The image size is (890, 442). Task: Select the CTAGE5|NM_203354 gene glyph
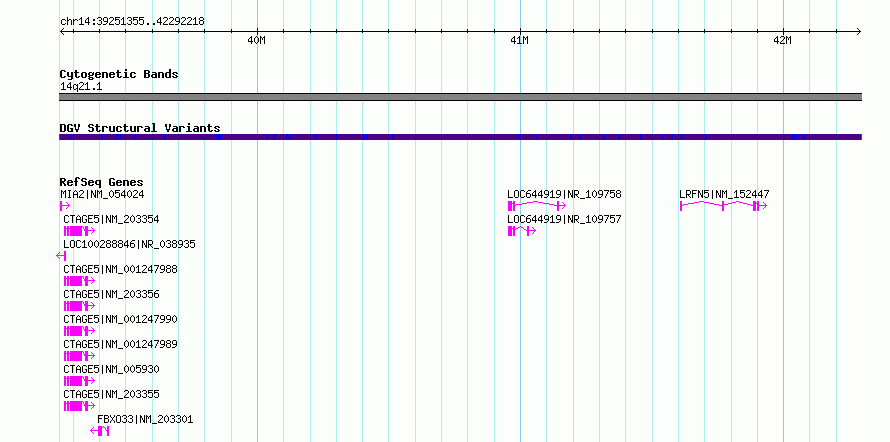tap(79, 231)
